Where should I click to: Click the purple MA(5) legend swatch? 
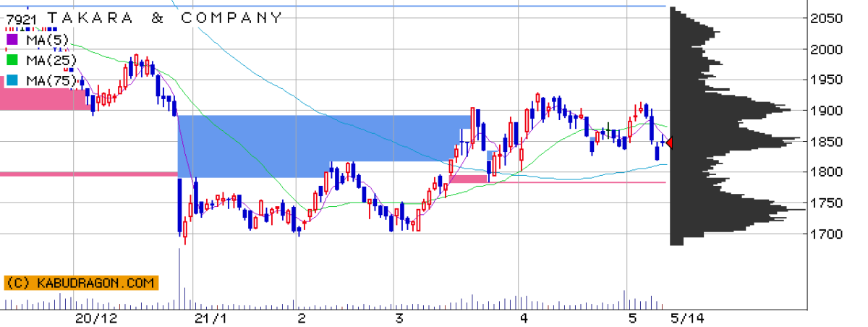[12, 39]
